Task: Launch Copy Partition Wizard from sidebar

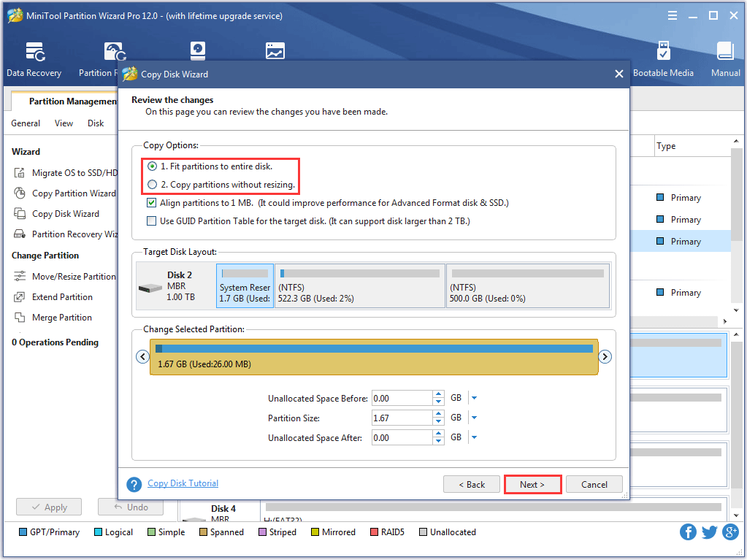Action: [65, 193]
